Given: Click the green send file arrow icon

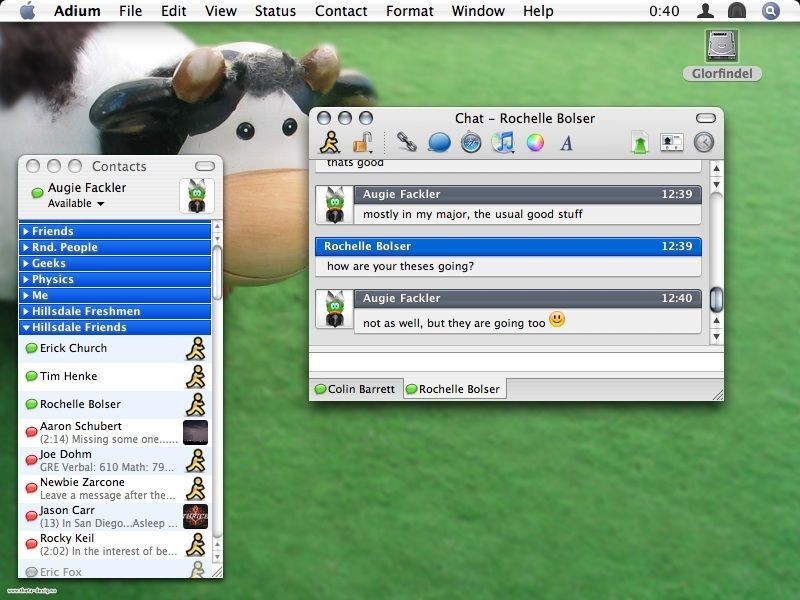Looking at the screenshot, I should point(640,143).
